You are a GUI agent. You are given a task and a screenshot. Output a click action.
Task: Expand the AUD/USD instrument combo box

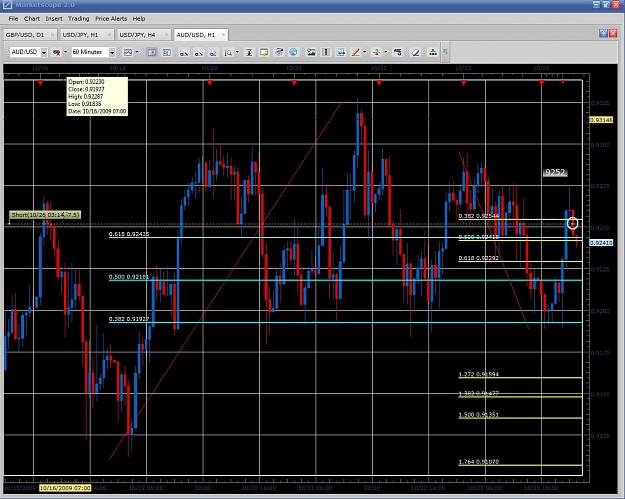coord(44,52)
